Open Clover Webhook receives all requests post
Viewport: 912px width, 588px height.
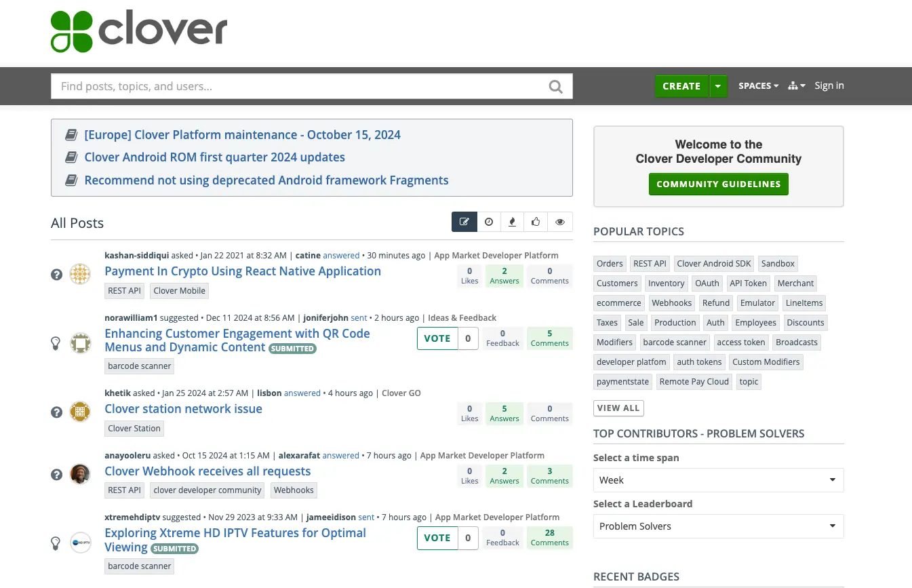click(x=207, y=471)
